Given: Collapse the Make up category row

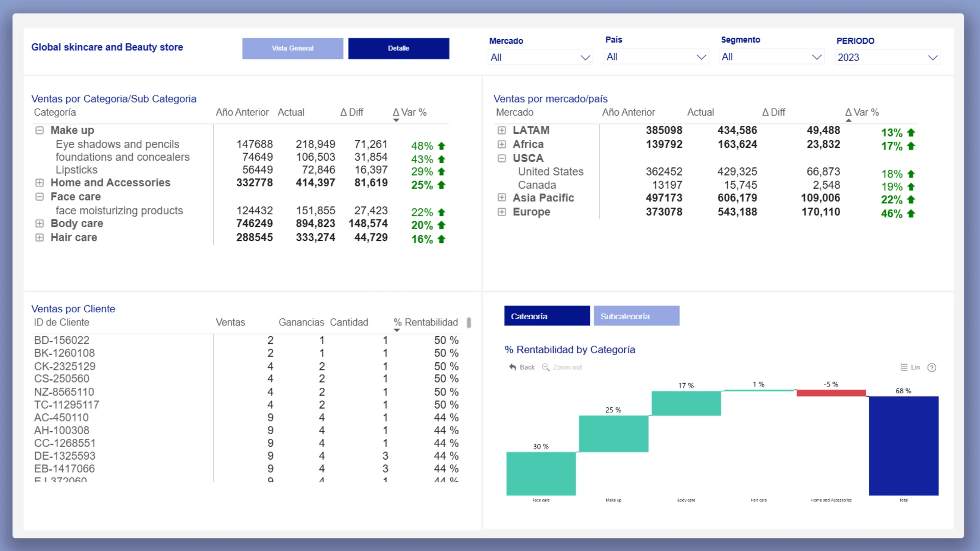Looking at the screenshot, I should [39, 131].
